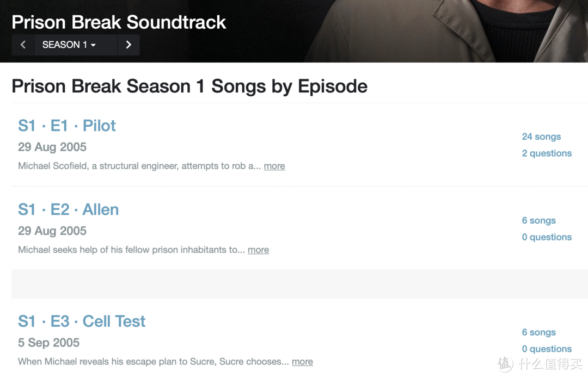Expand Allen description with more link
Screen dimensions: 588x378
[258, 250]
